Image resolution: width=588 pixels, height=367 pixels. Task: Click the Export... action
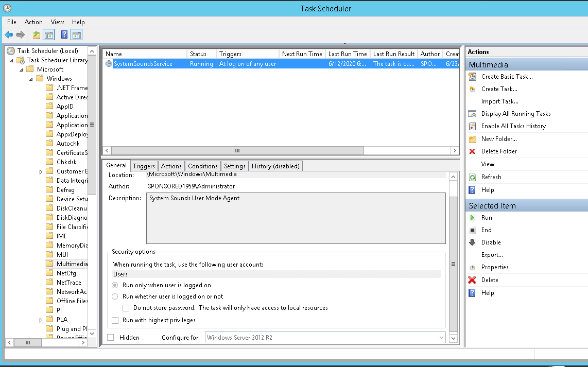(492, 255)
